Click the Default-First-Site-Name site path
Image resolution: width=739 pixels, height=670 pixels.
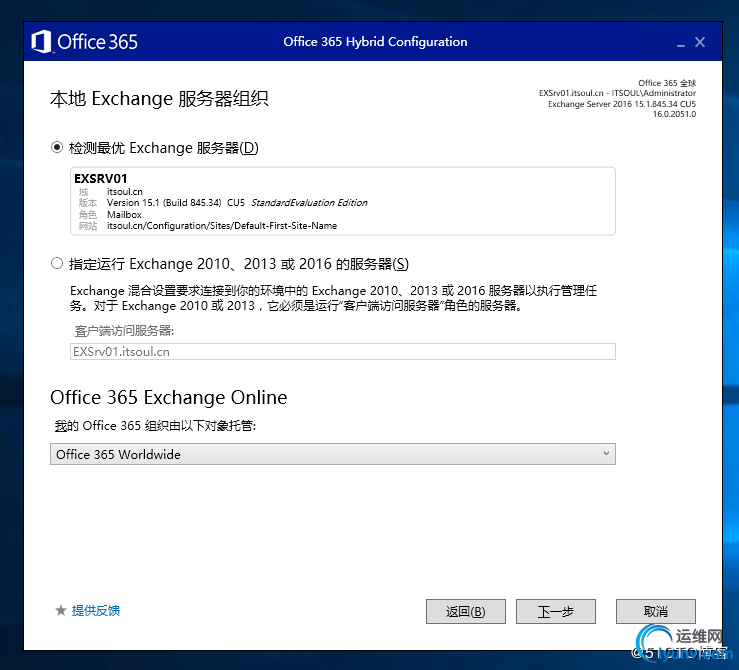click(222, 226)
